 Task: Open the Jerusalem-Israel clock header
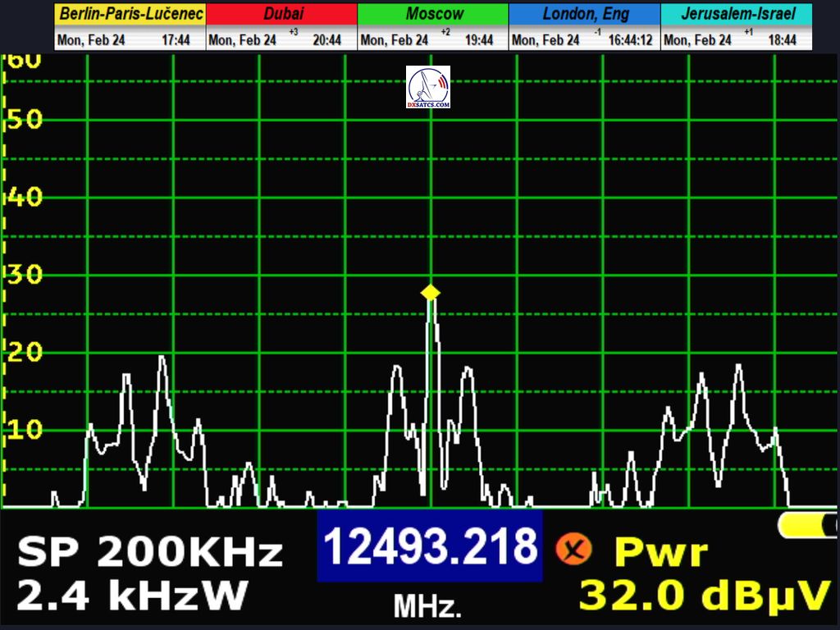pos(737,14)
